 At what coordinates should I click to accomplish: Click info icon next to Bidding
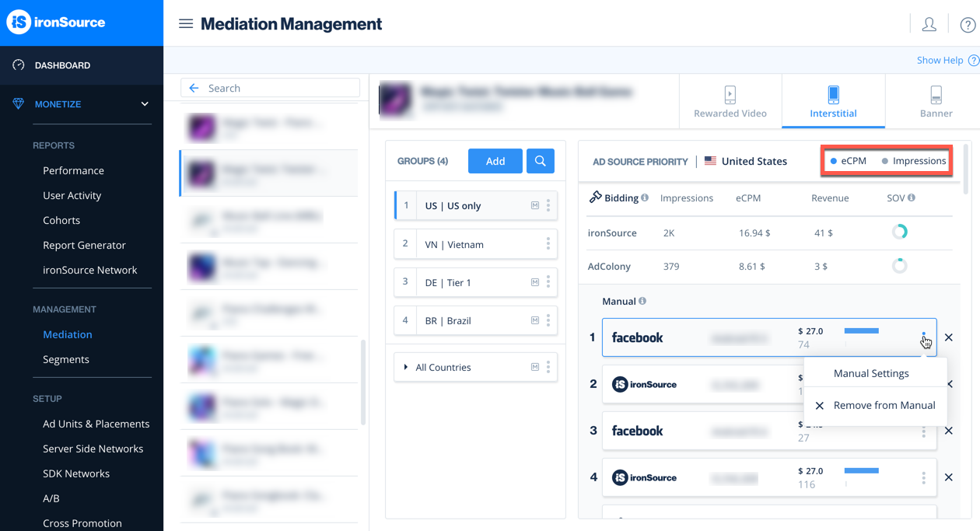[x=645, y=198]
